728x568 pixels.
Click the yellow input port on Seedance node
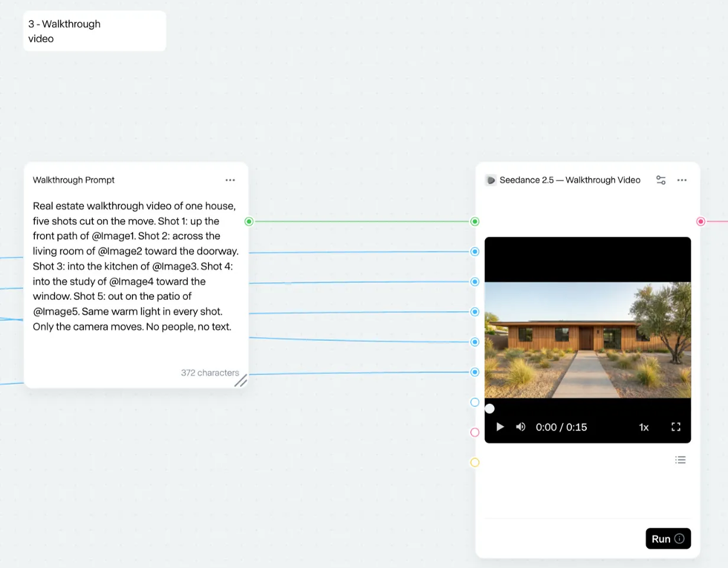click(474, 462)
